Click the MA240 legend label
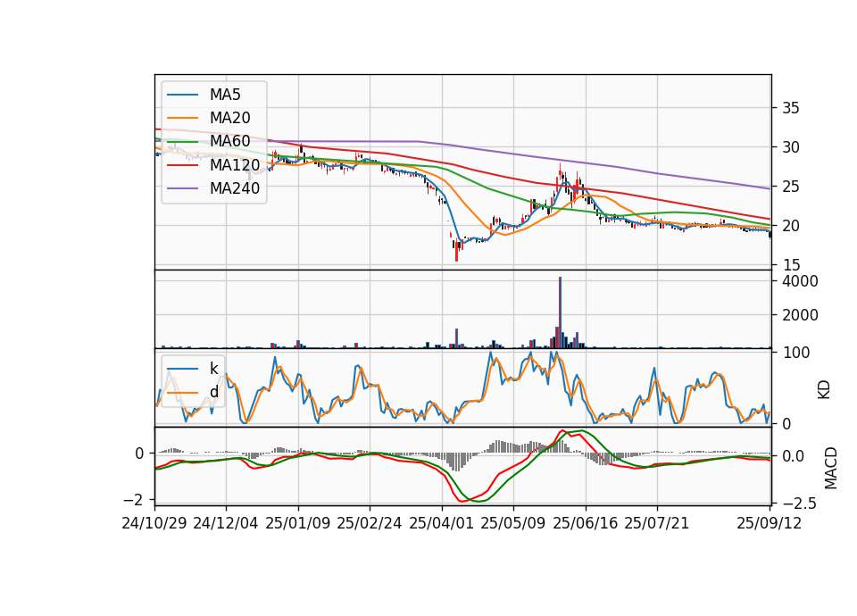Viewport: 857px width, 616px height. coord(235,188)
